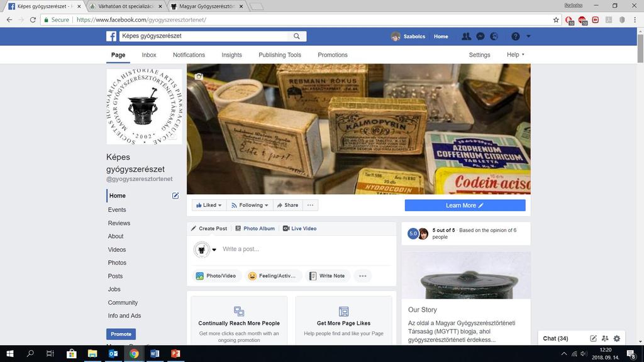
Task: Open the Insights tab
Action: (x=231, y=55)
